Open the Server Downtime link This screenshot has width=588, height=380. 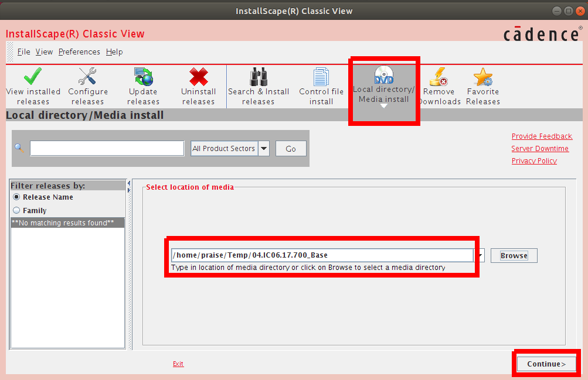tap(540, 149)
